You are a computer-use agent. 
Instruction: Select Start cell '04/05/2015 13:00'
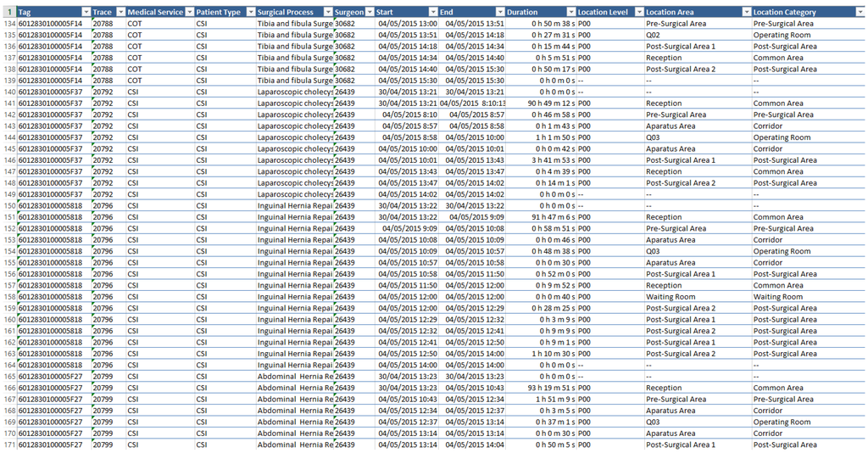coord(407,24)
